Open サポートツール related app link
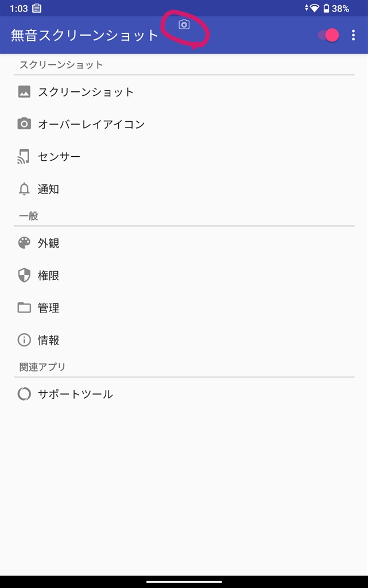This screenshot has height=588, width=368. 184,394
